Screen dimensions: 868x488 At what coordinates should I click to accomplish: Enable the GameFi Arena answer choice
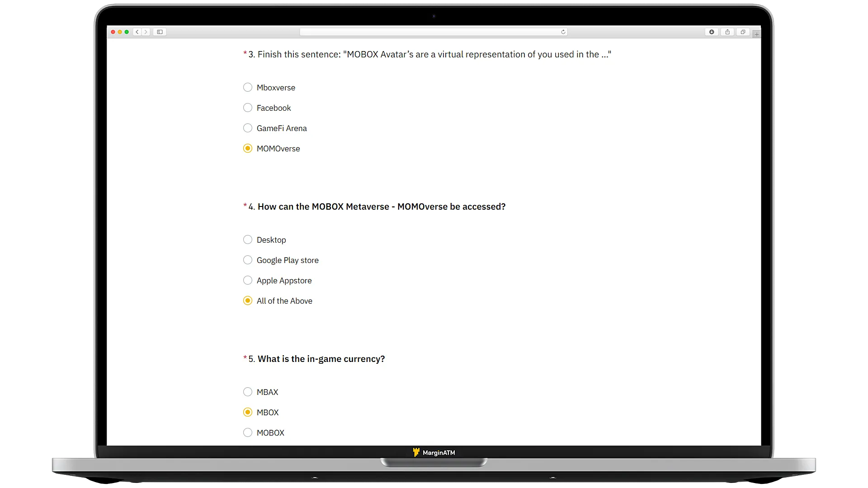[x=247, y=127]
